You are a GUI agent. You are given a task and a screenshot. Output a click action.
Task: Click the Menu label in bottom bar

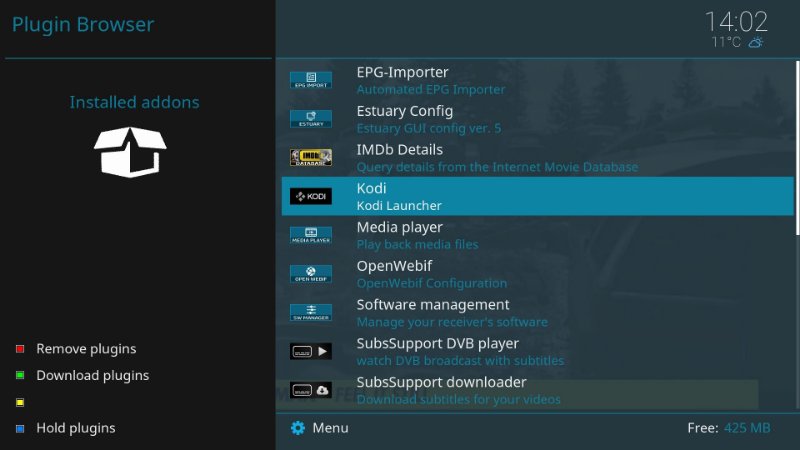pyautogui.click(x=330, y=428)
